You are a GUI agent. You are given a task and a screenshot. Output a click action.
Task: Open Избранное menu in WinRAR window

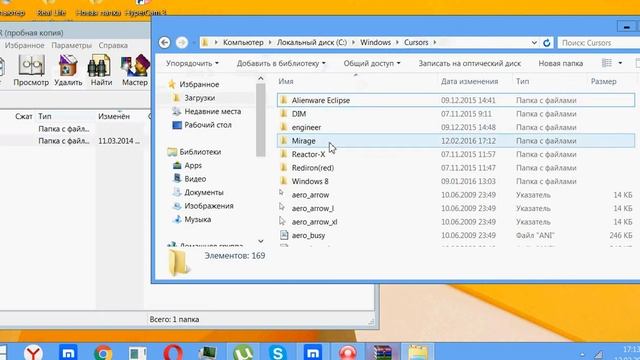tap(24, 45)
